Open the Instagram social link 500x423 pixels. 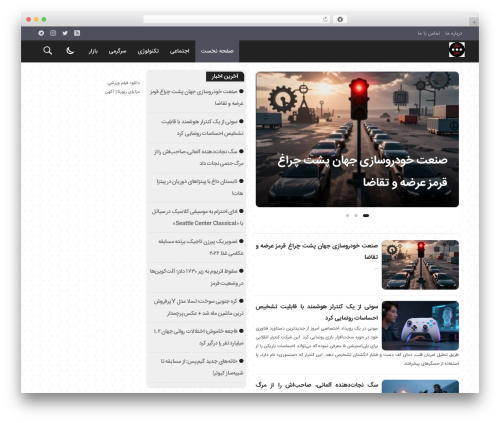tap(53, 33)
